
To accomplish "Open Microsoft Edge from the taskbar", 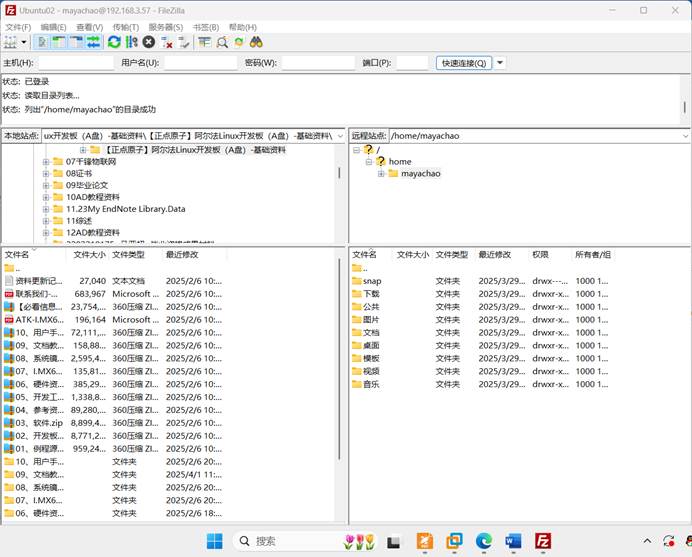I will (x=484, y=541).
